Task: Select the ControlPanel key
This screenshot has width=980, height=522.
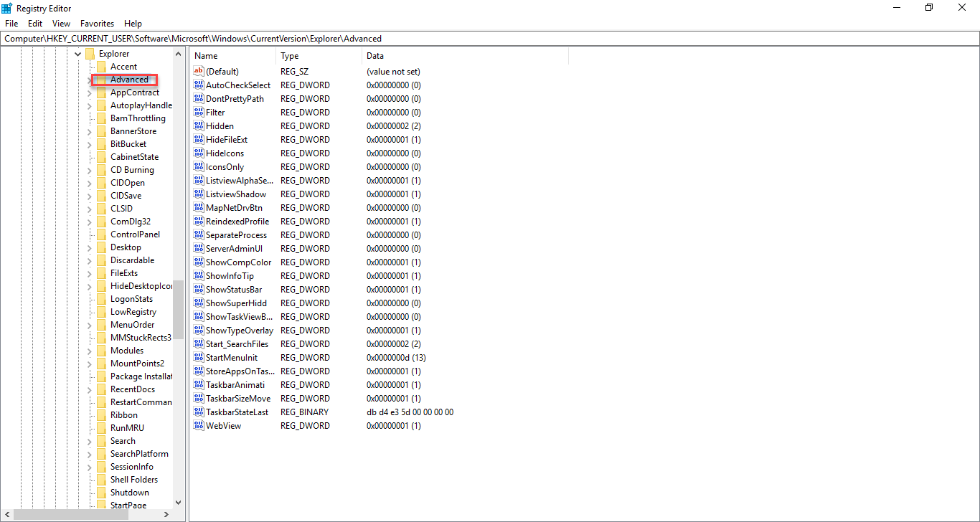Action: click(x=135, y=234)
